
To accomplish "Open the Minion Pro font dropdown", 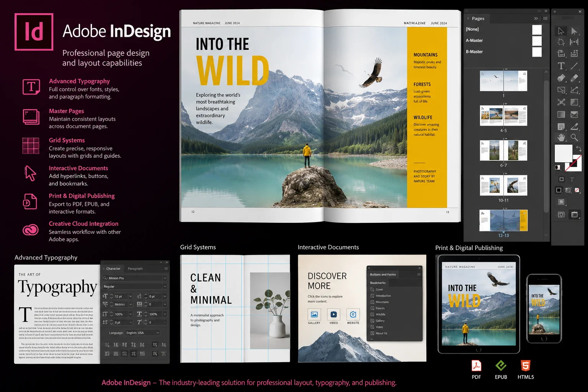I will coord(134,278).
